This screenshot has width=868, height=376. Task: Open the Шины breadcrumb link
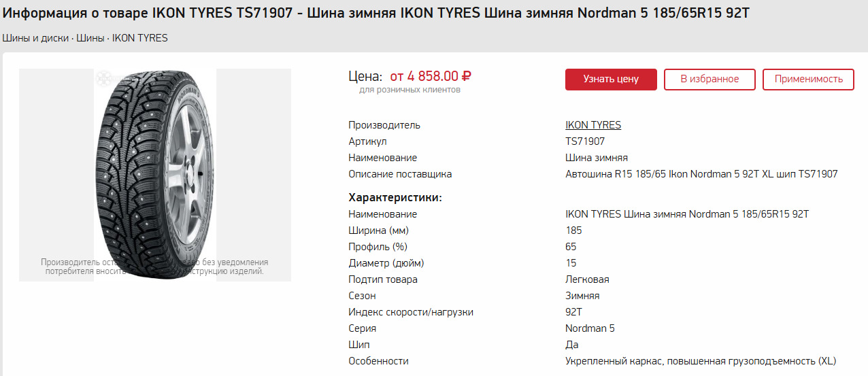pyautogui.click(x=90, y=38)
